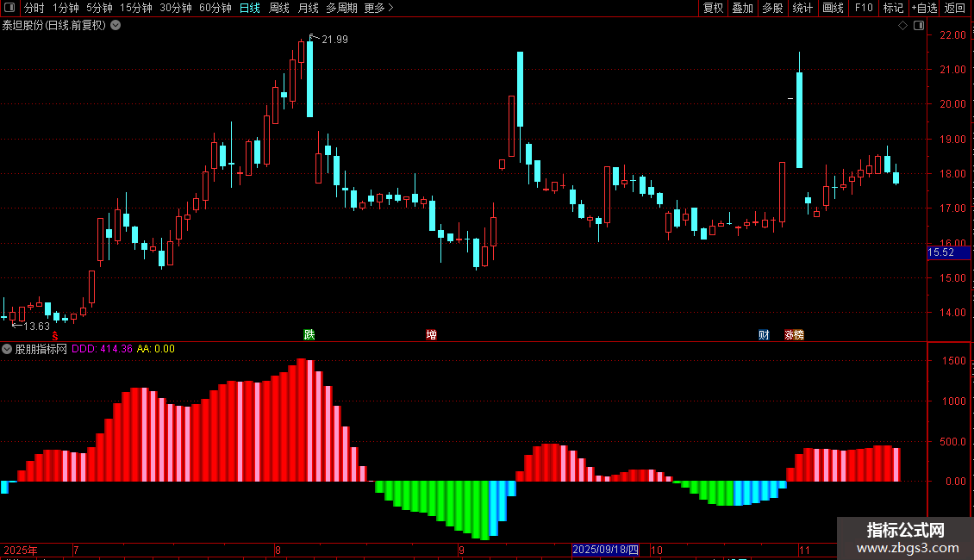Image resolution: width=974 pixels, height=560 pixels.
Task: Open F10 company info
Action: click(x=864, y=8)
